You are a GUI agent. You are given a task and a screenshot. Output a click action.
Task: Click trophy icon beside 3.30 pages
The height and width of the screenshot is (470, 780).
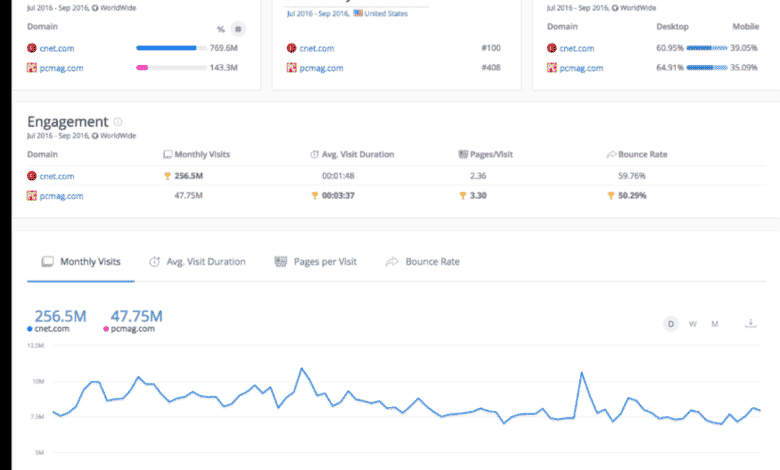tap(463, 196)
